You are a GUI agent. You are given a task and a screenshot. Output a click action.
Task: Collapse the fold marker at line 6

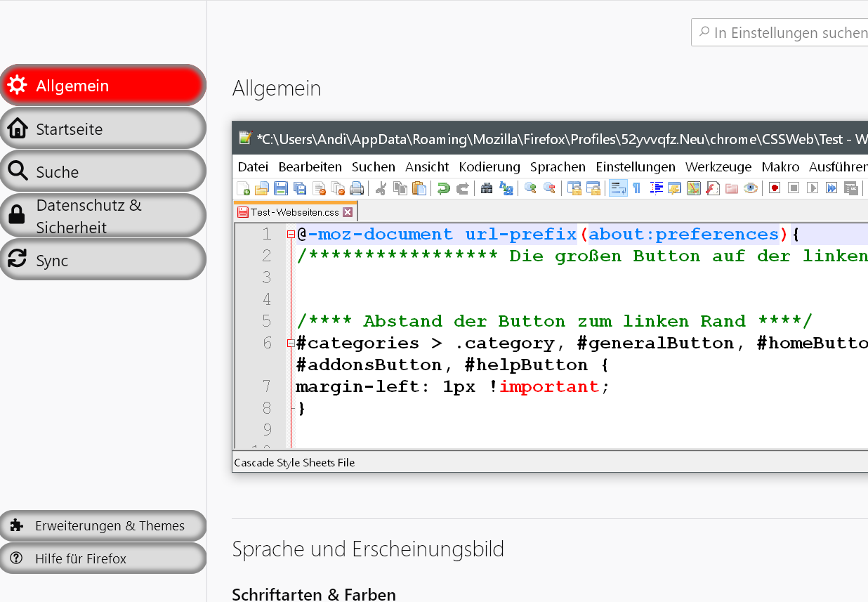coord(291,343)
